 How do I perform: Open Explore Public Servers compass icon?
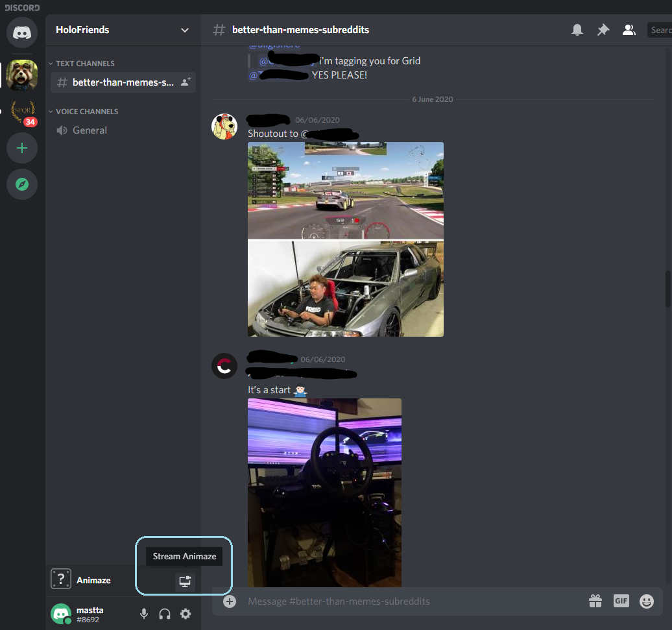22,185
